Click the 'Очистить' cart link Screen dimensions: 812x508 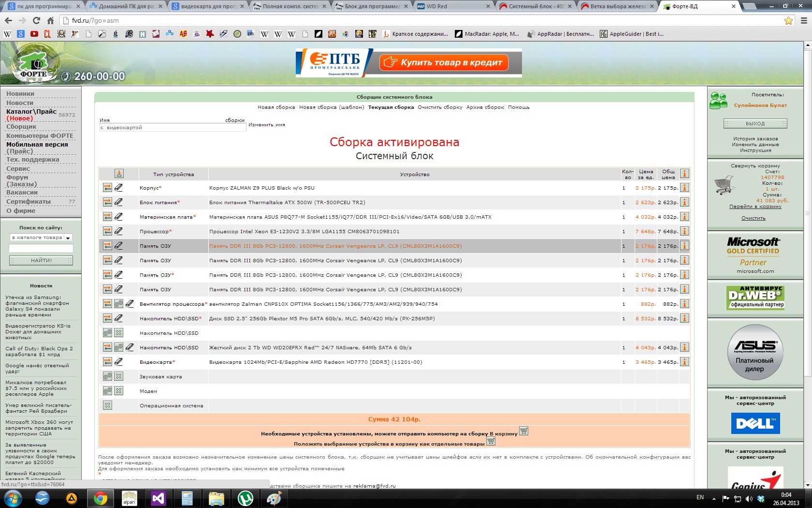click(754, 218)
